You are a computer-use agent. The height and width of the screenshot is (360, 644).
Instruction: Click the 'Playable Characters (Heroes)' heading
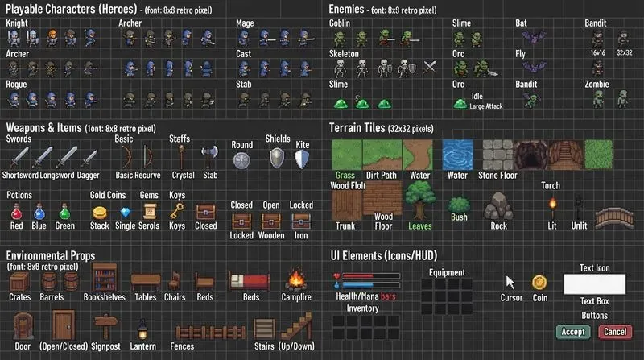tap(72, 9)
